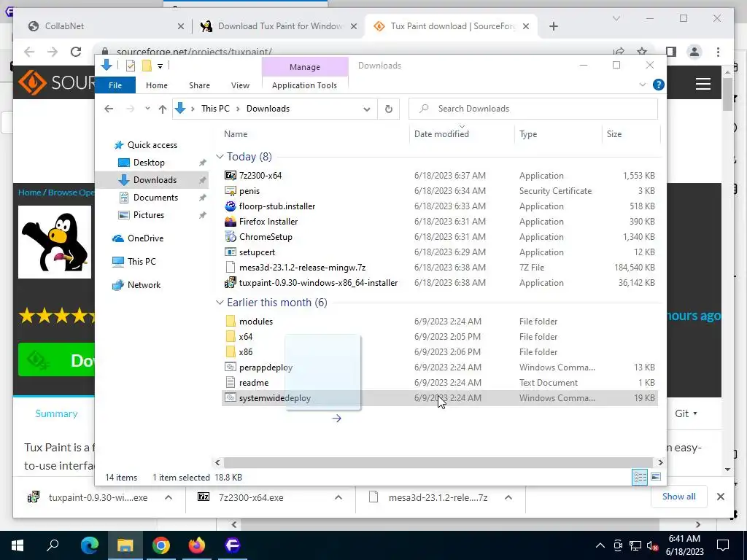Screen dimensions: 747x560
Task: Open Desktop in Quick access
Action: tap(149, 163)
